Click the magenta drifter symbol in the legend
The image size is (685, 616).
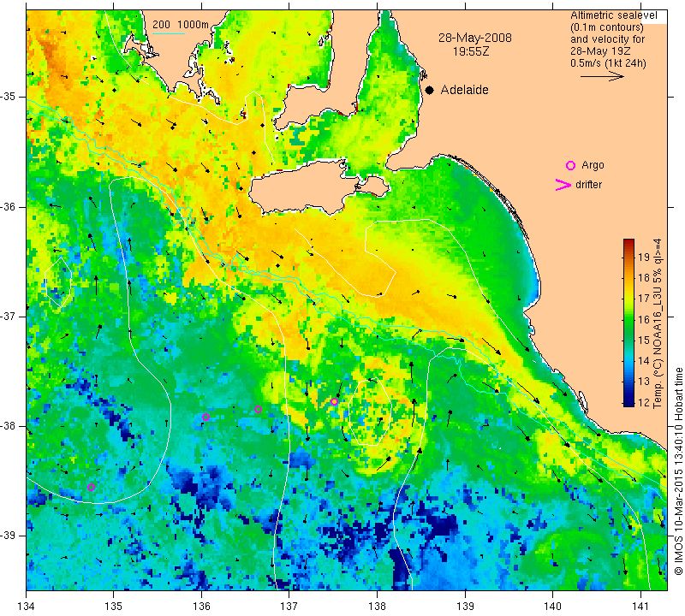click(563, 185)
